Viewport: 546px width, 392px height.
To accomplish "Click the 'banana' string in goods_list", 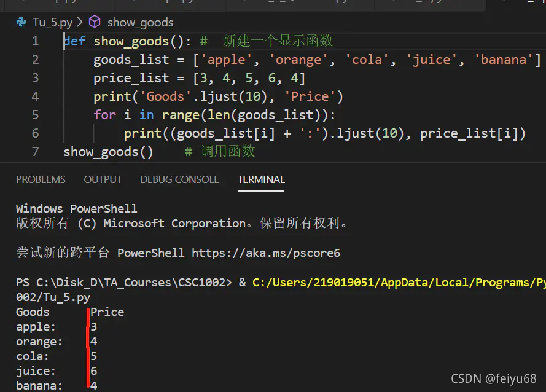I will point(504,60).
